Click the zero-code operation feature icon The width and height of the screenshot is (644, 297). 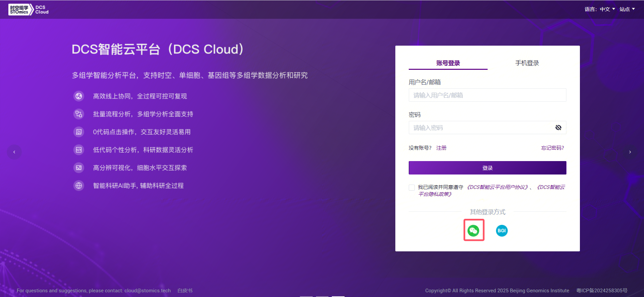coord(79,132)
